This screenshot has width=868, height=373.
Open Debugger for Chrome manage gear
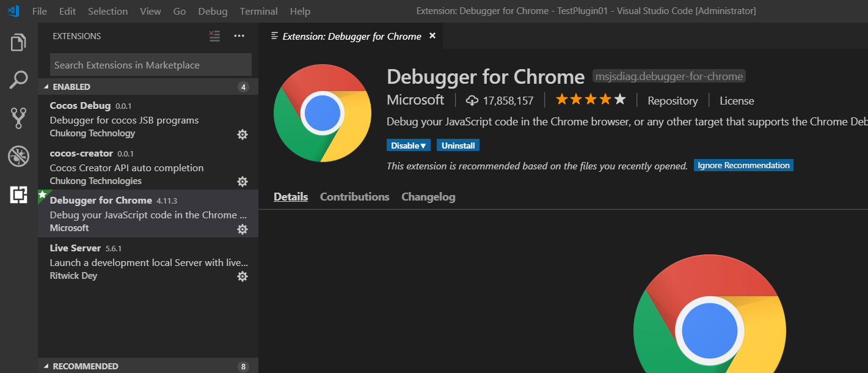point(243,229)
